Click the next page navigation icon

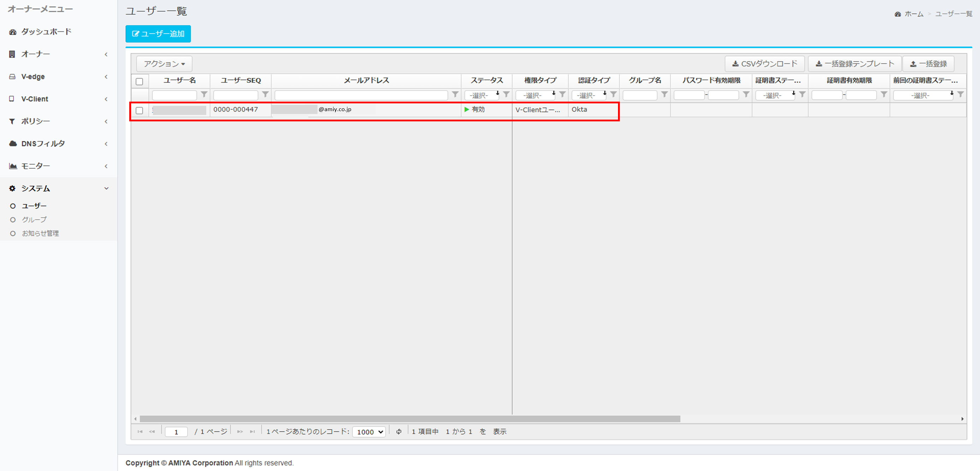(240, 431)
